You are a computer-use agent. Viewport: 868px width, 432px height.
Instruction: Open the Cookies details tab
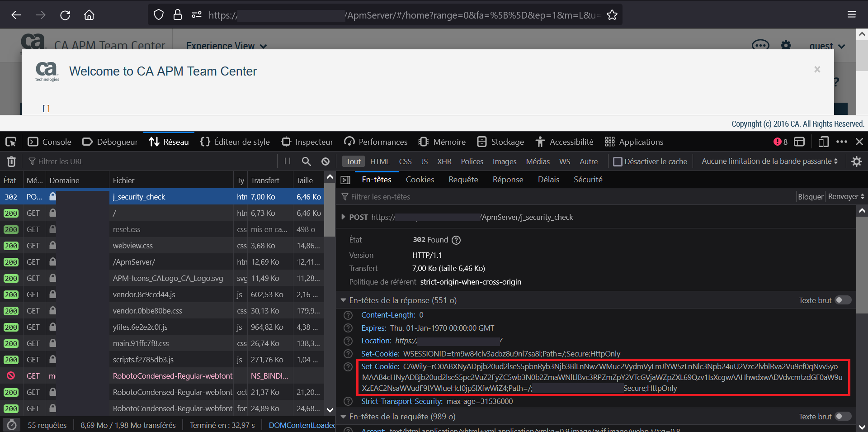420,180
